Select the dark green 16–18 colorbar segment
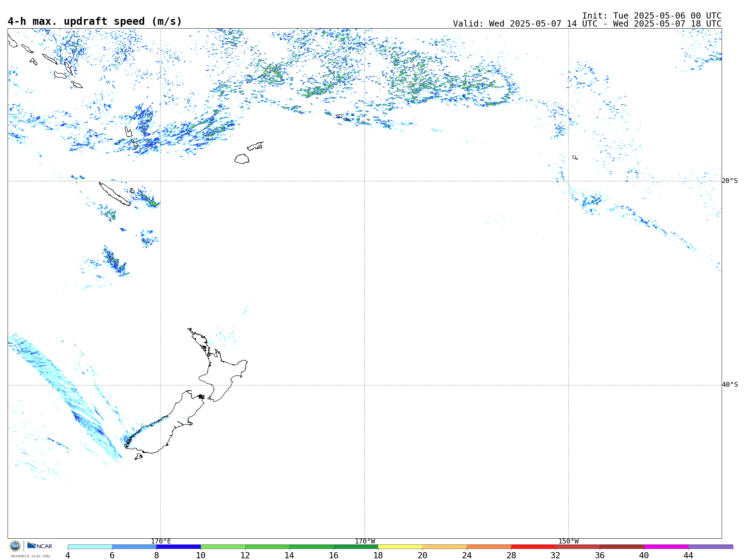The image size is (744, 560). click(x=356, y=547)
